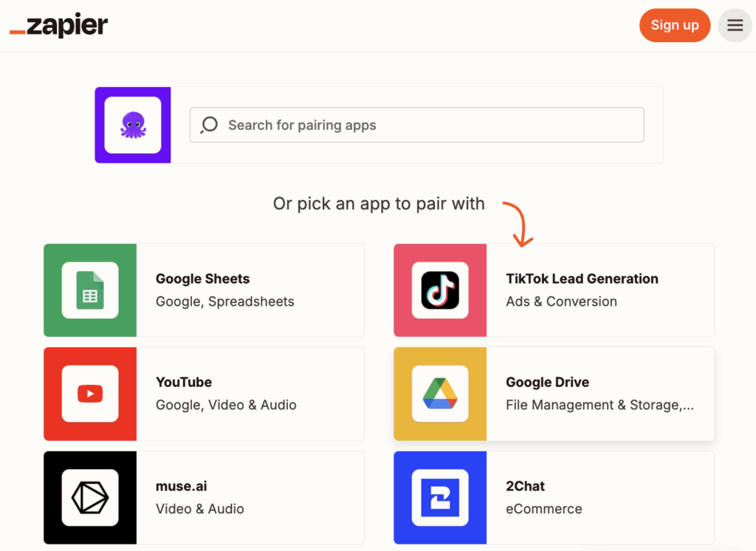Focus the Search for pairing apps field
Image resolution: width=756 pixels, height=551 pixels.
pyautogui.click(x=416, y=125)
